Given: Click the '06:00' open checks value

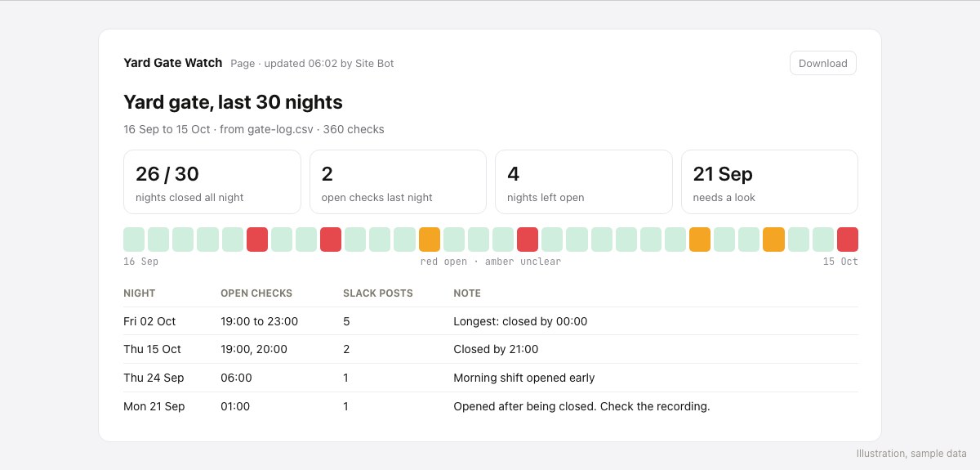Looking at the screenshot, I should 236,378.
